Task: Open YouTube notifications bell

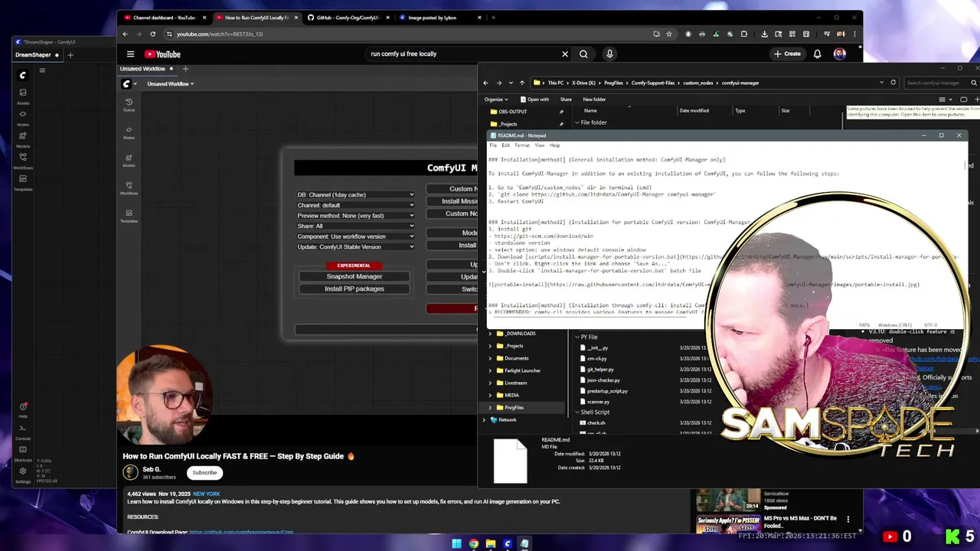Action: (817, 54)
